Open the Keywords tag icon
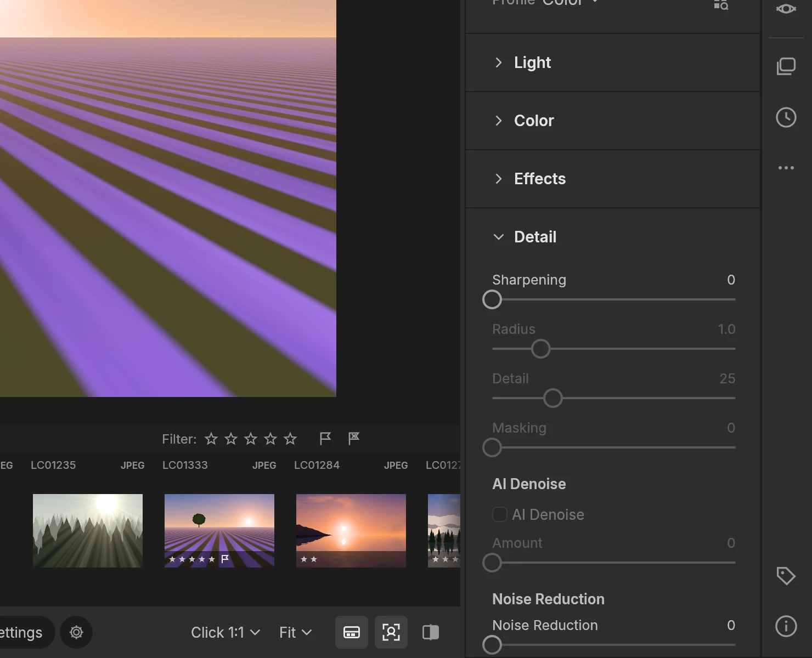812x658 pixels. [786, 576]
